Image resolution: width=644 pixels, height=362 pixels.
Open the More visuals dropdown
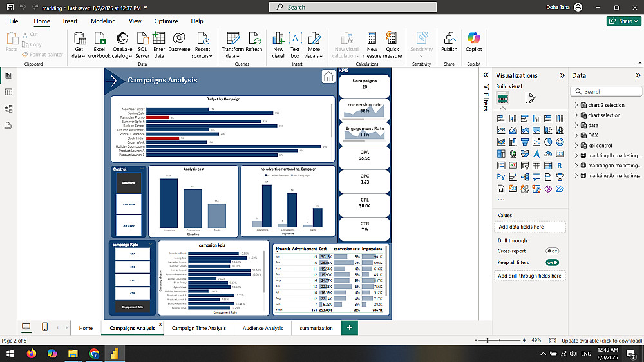tap(314, 45)
